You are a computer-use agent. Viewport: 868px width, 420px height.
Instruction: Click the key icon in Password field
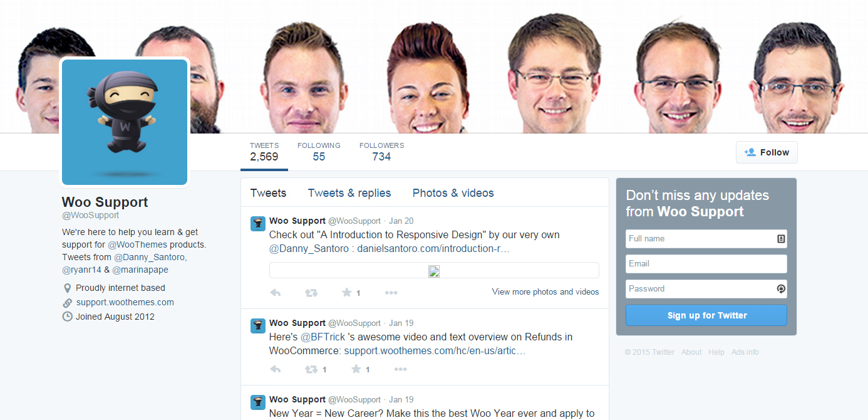pyautogui.click(x=781, y=289)
